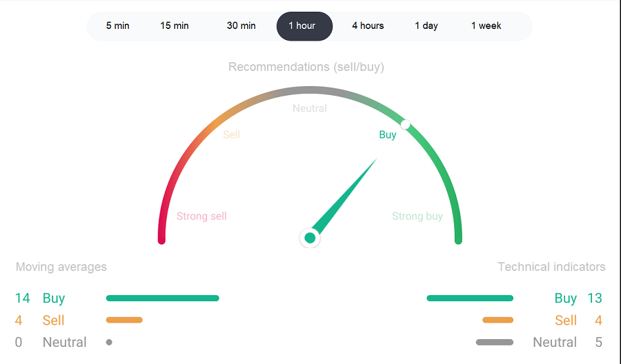621x364 pixels.
Task: Click the Strong sell gauge label
Action: (201, 216)
